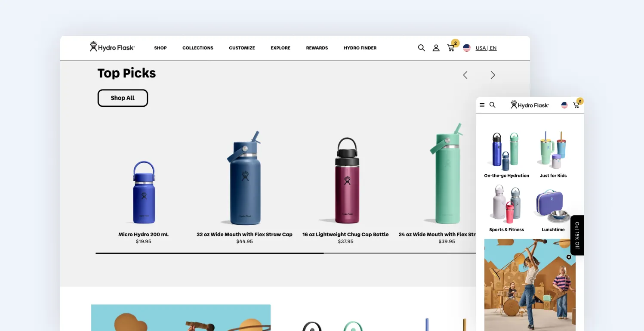Click the $37.95 price text
Viewport: 644px width, 331px height.
345,241
